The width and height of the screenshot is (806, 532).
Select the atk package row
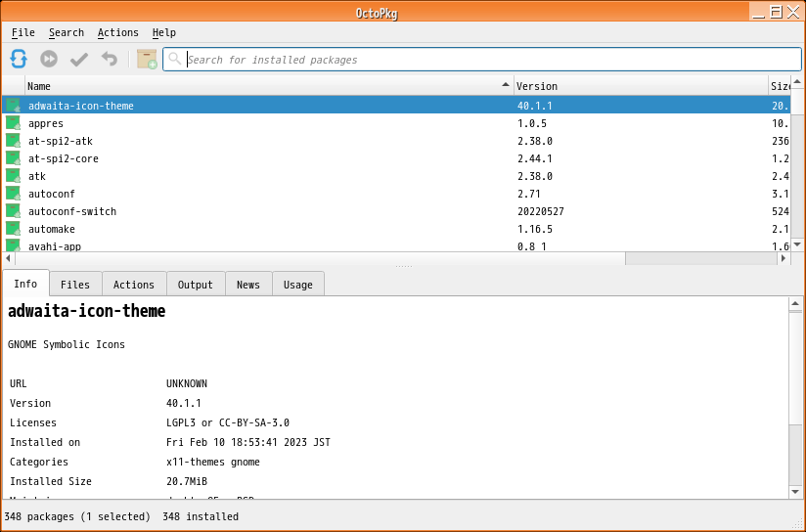396,176
